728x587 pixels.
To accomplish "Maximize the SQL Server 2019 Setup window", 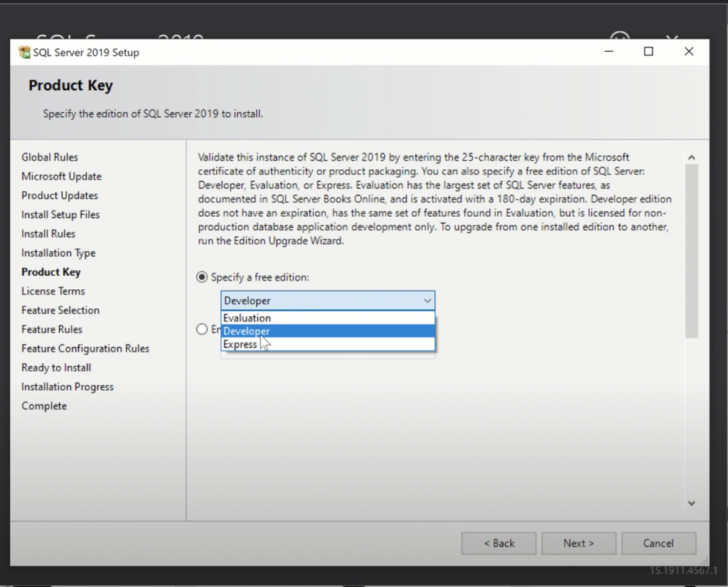I will pos(648,51).
